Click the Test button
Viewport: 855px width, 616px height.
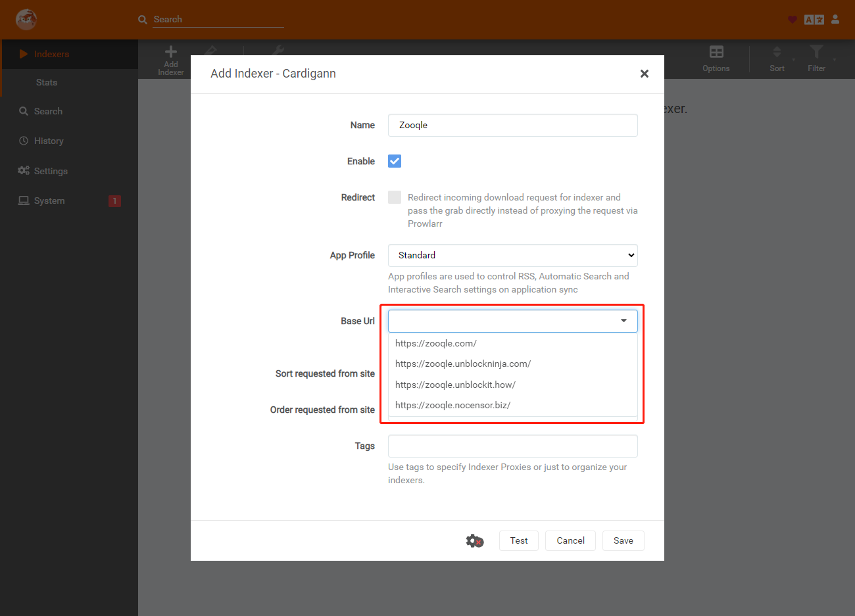(519, 540)
